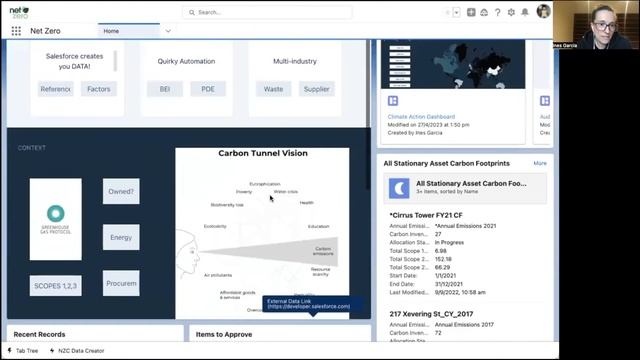This screenshot has height=360, width=640.
Task: Click the Net Zero logo
Action: click(x=19, y=12)
